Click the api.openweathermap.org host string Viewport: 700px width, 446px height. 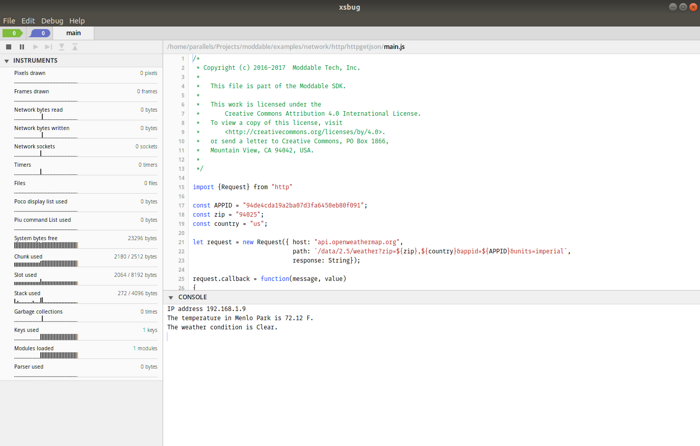(357, 242)
